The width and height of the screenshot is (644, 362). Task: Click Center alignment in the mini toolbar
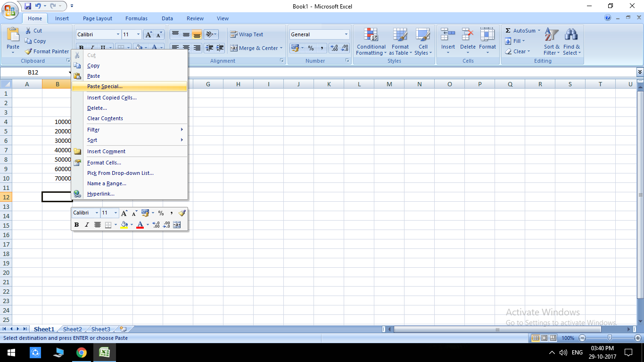click(x=98, y=225)
